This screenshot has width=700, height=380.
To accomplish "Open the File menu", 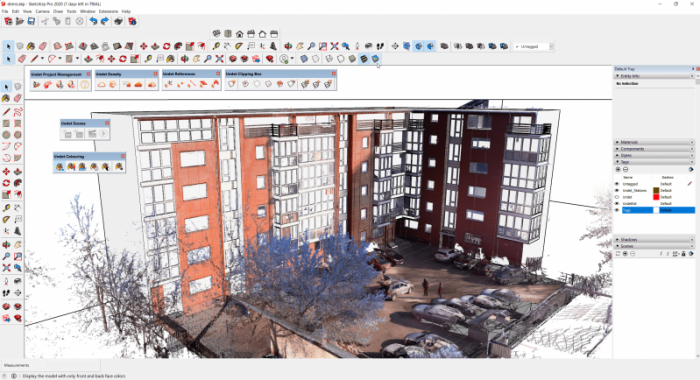I will [5, 11].
